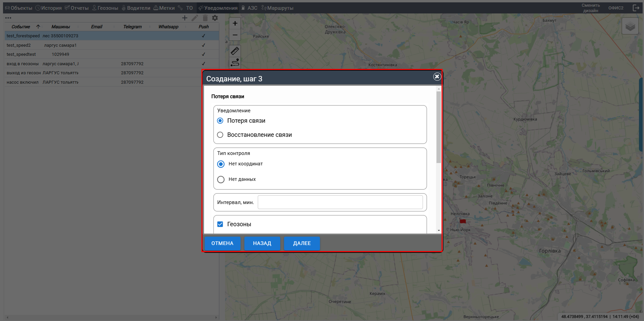Click the Интервал, мин. input field
This screenshot has width=644, height=321.
click(x=340, y=202)
